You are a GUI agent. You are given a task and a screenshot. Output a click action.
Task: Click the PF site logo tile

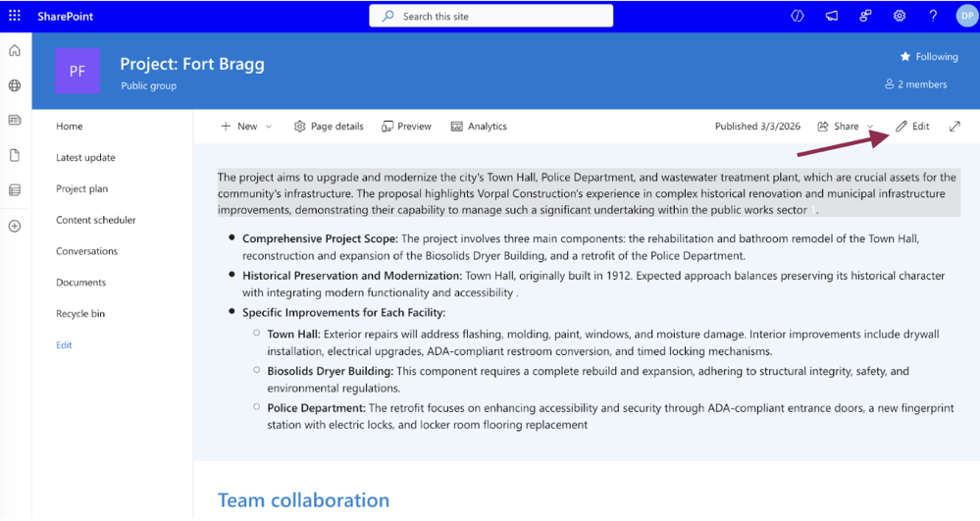pyautogui.click(x=77, y=71)
